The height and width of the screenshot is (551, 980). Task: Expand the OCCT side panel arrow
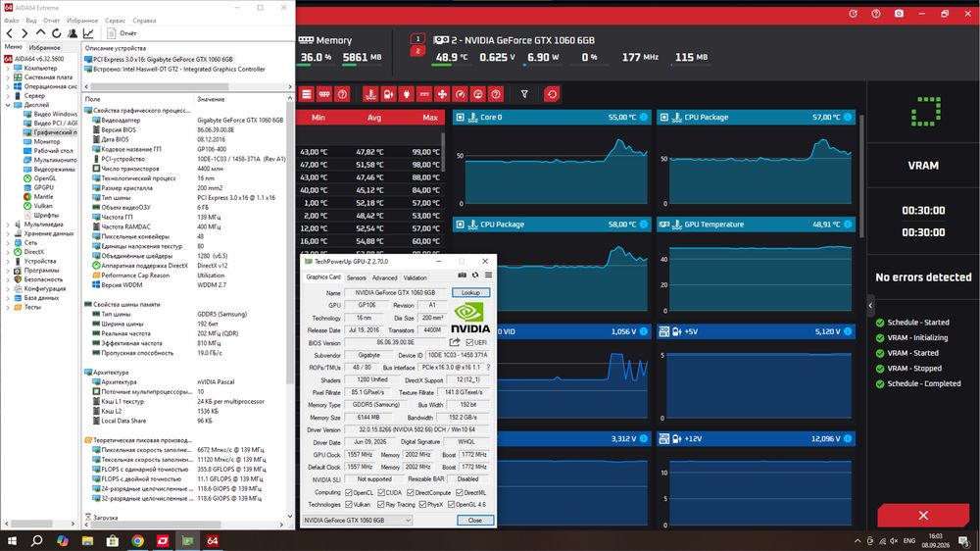point(870,306)
